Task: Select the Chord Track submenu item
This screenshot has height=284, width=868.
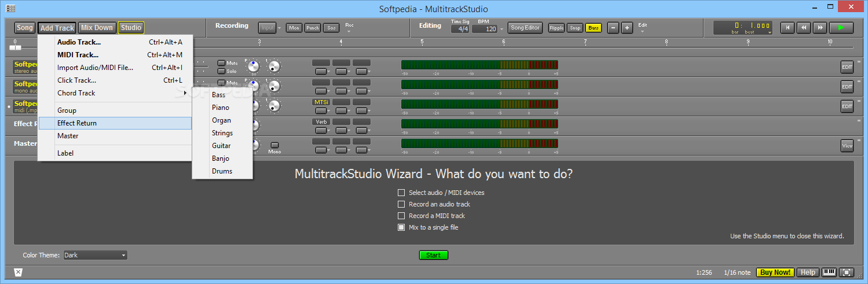Action: pos(115,93)
